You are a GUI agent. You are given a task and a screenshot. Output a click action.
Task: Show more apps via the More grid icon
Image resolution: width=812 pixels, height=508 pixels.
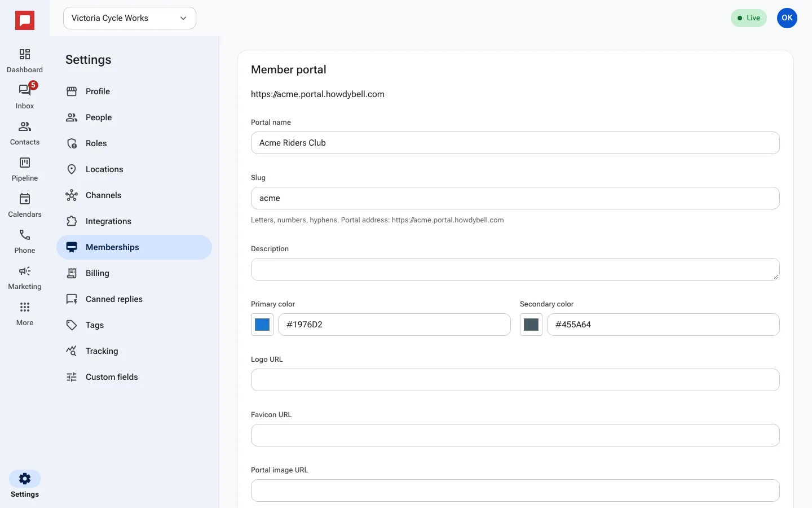coord(25,307)
